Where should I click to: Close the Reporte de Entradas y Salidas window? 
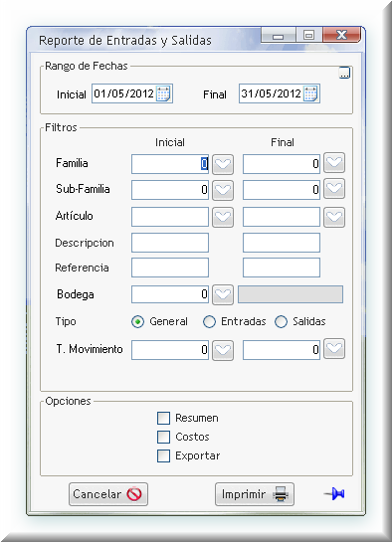(342, 35)
